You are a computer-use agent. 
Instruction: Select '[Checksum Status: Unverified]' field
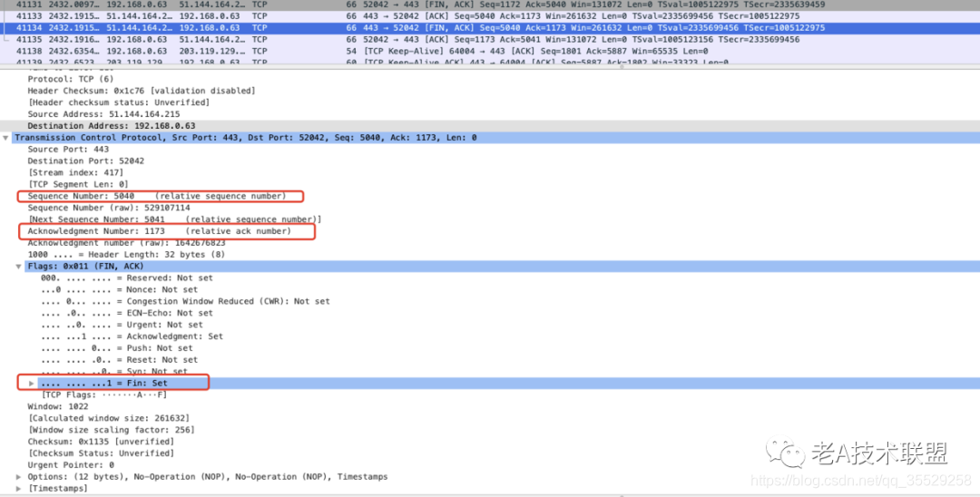[x=102, y=453]
